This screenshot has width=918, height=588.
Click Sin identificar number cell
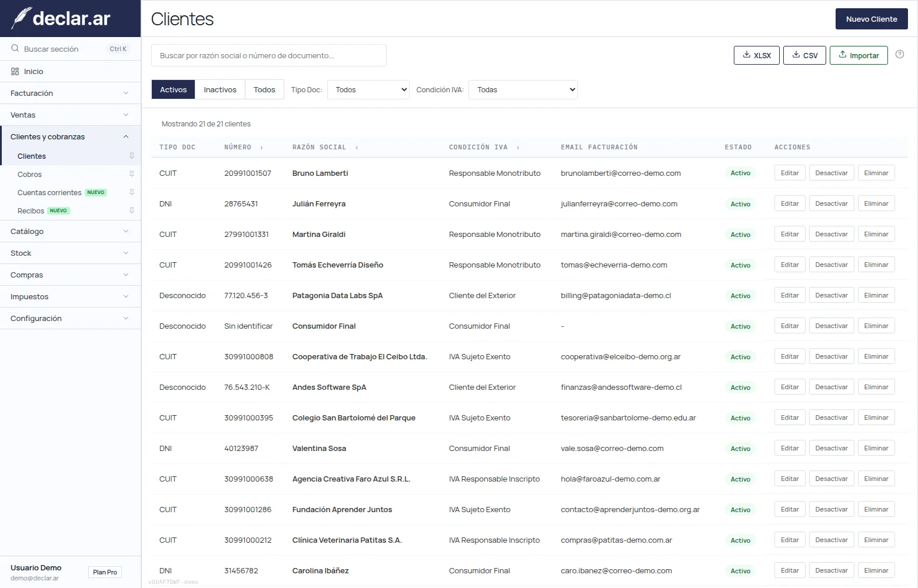coord(248,326)
